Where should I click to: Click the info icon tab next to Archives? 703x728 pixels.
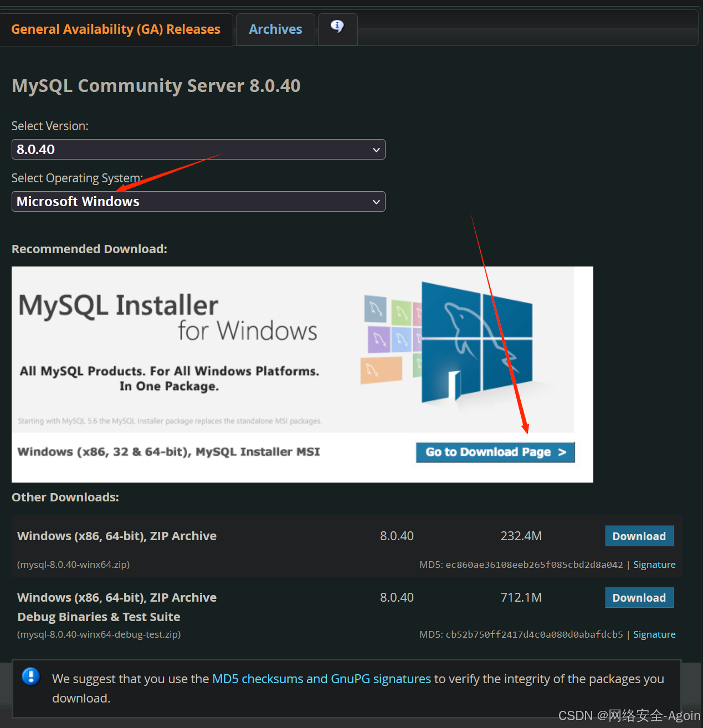point(337,29)
